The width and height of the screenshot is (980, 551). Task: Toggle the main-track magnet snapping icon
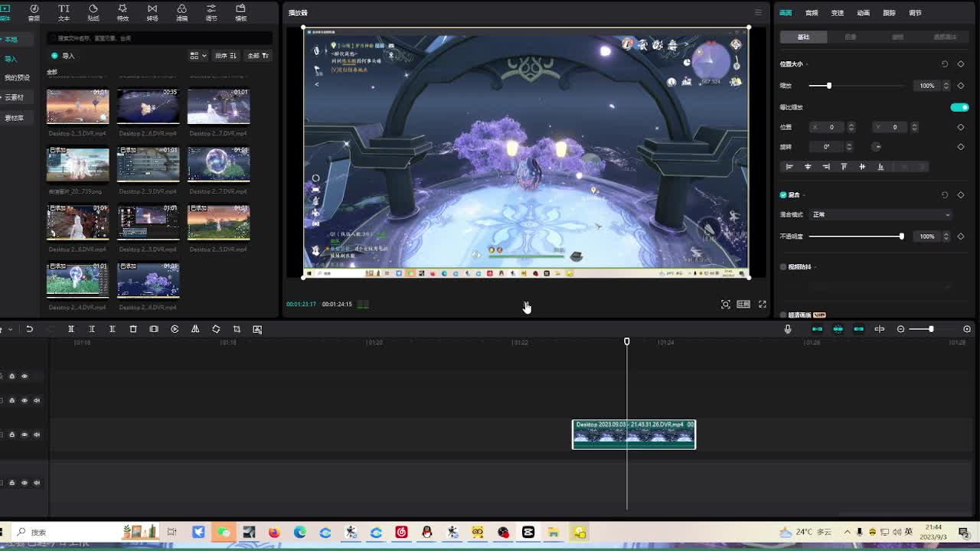817,329
